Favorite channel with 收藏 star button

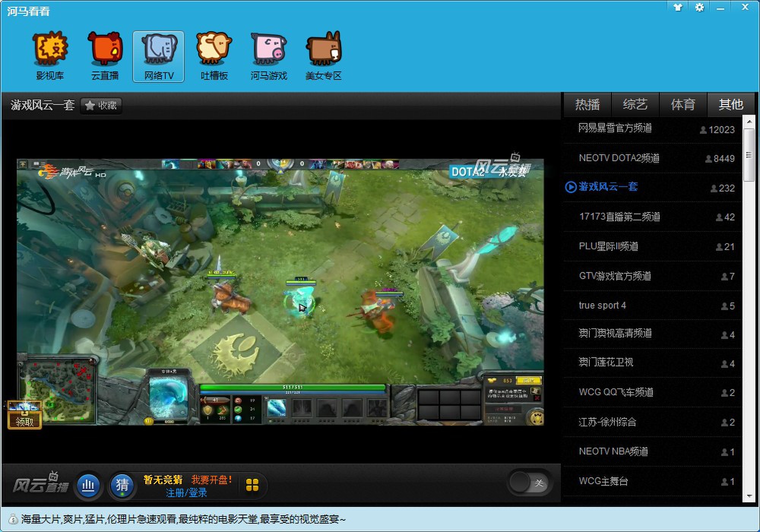[x=101, y=105]
